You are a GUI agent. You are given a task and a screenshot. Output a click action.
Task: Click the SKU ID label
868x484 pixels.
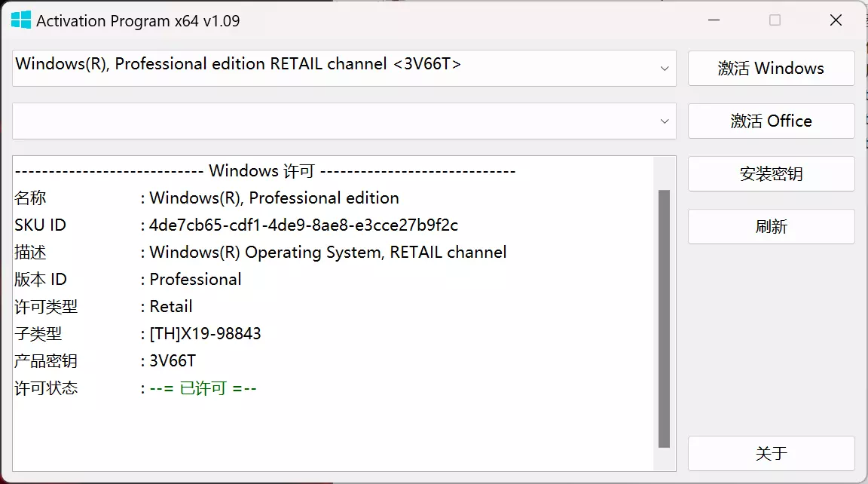40,225
